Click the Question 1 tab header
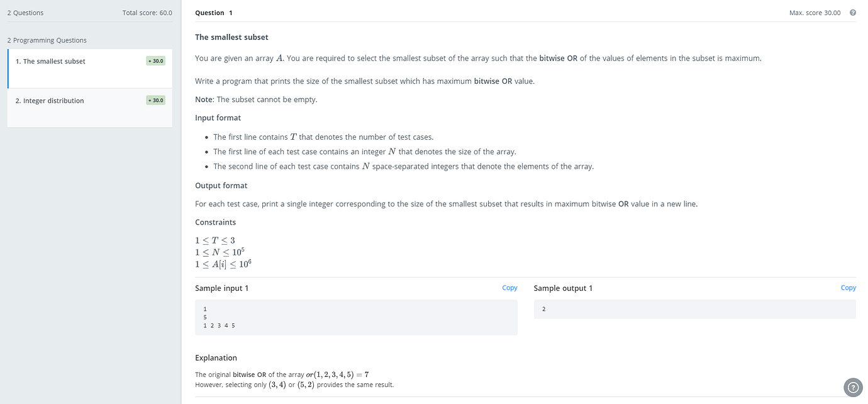 coord(213,12)
